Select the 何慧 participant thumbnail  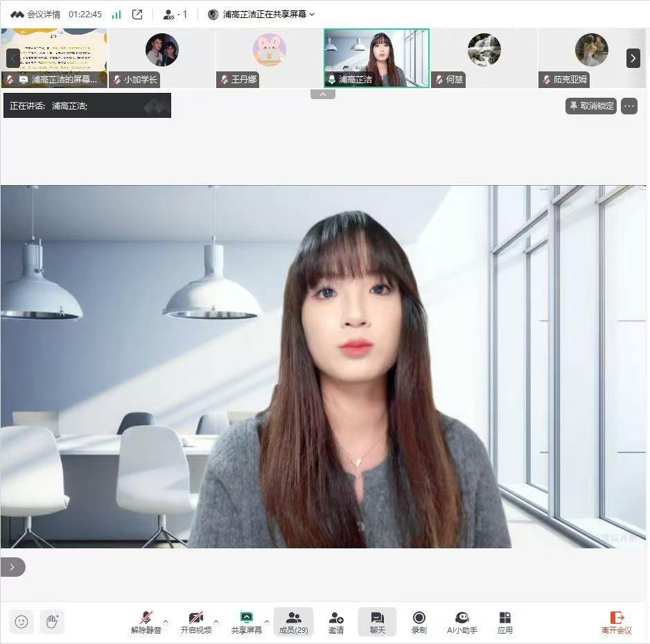484,58
